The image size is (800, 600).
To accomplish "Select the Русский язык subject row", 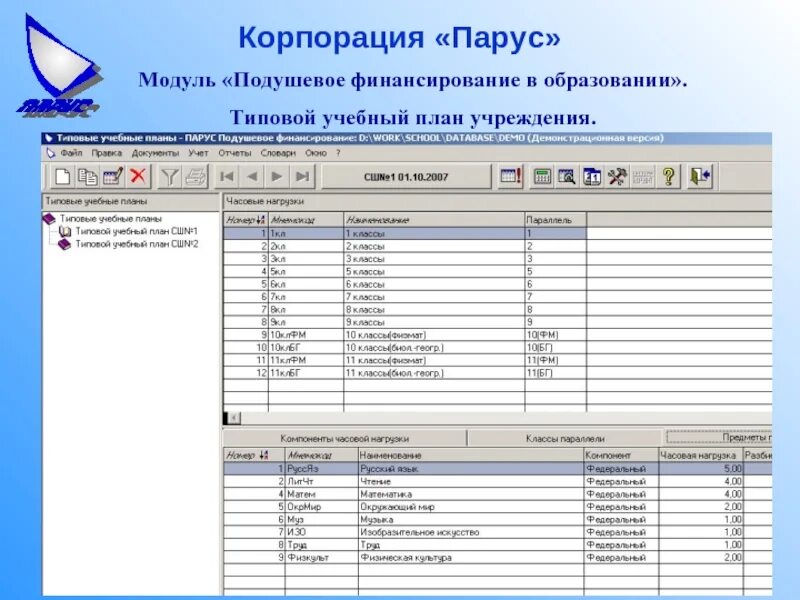I will [x=497, y=469].
